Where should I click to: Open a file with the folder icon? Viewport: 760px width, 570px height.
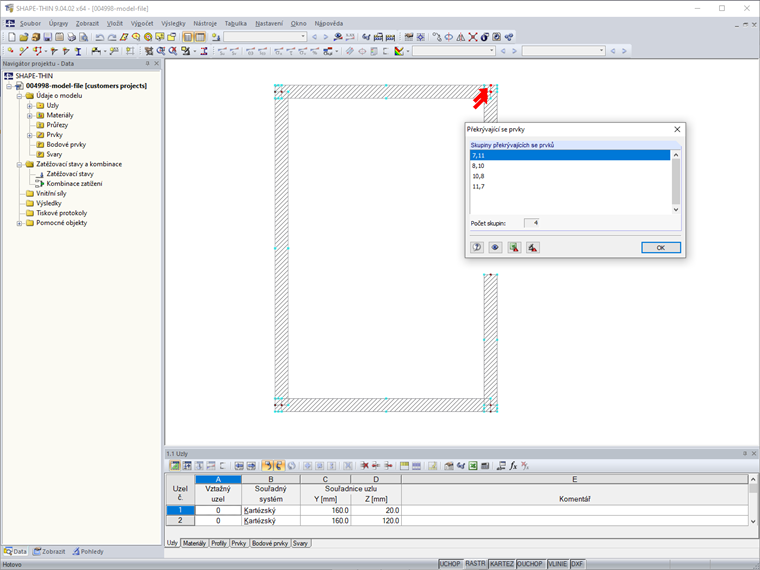coord(24,37)
